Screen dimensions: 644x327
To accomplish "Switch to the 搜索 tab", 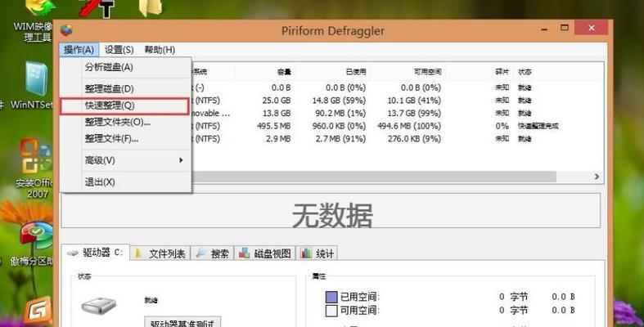I will click(x=213, y=253).
